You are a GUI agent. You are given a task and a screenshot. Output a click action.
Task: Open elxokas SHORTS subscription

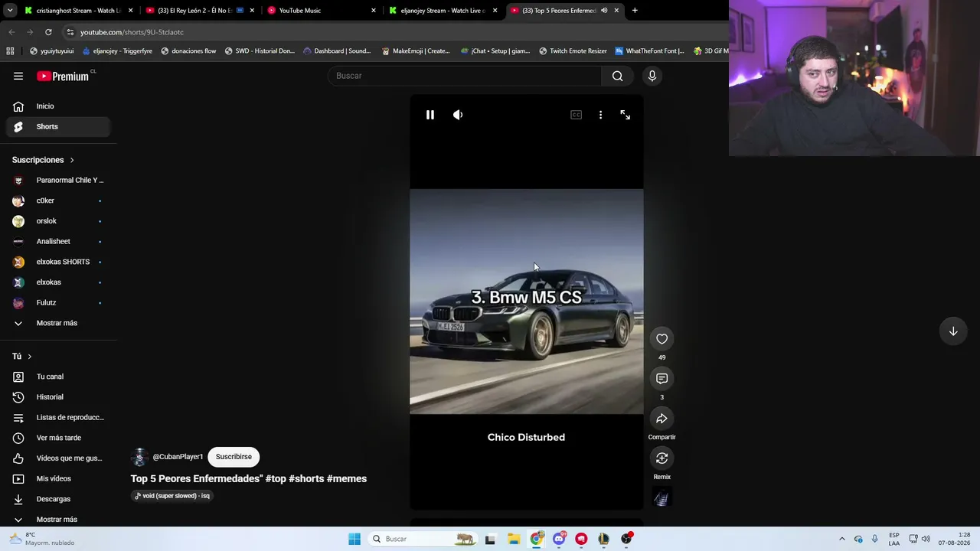tap(58, 262)
